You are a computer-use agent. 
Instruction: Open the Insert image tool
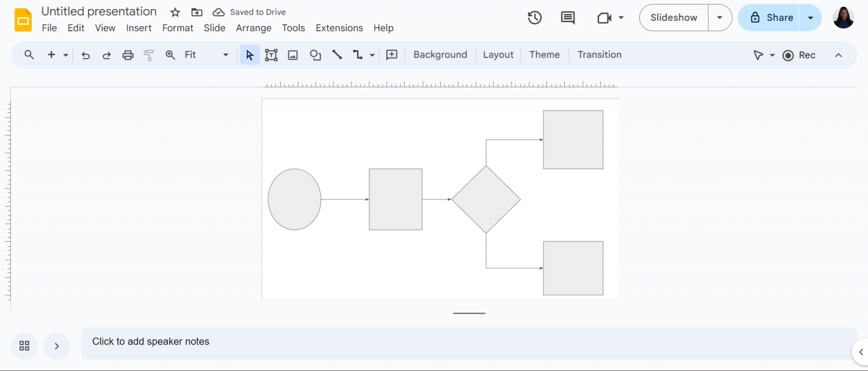point(293,55)
